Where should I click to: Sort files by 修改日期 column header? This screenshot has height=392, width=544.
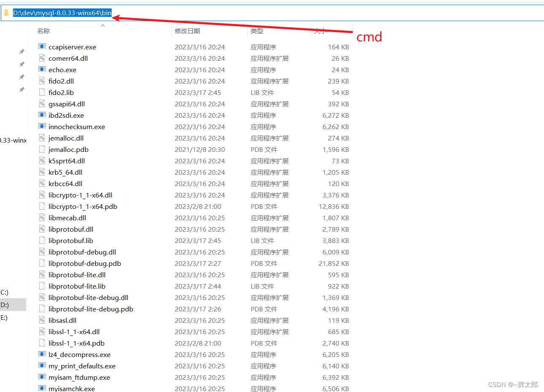187,31
